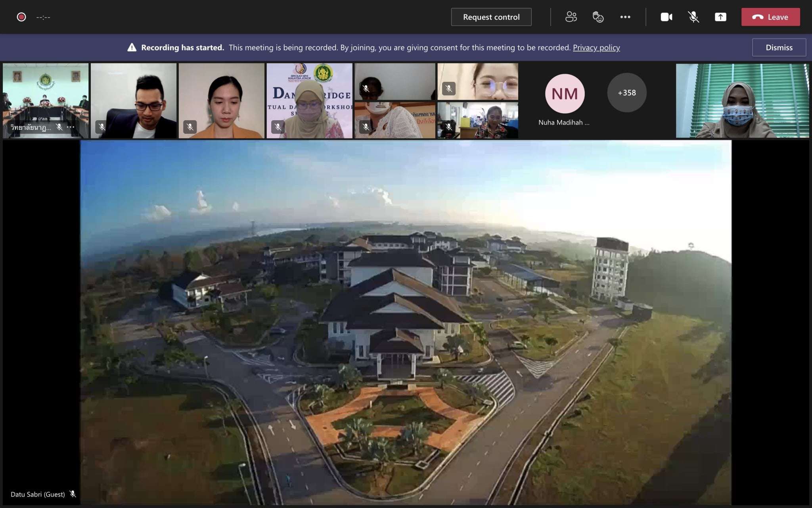This screenshot has width=812, height=508.
Task: Open the Privacy policy link
Action: tap(596, 48)
